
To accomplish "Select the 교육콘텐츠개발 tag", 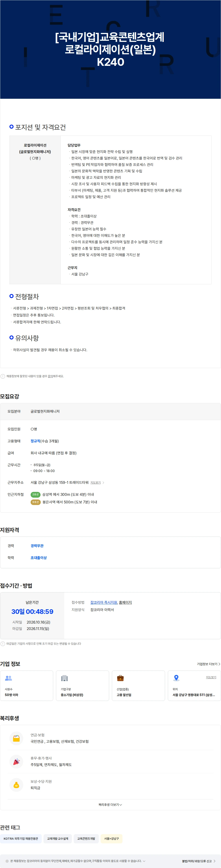I will tap(86, 839).
